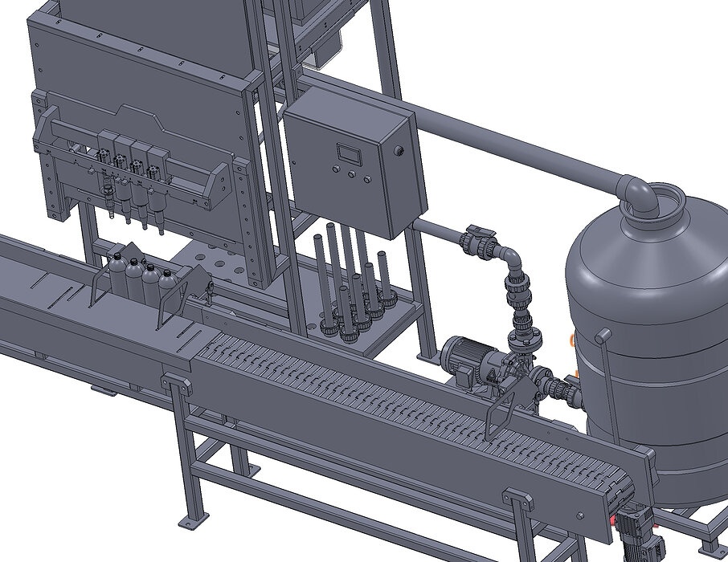Click the side knob on the control box
Screen dimensions: 728x562
click(399, 150)
